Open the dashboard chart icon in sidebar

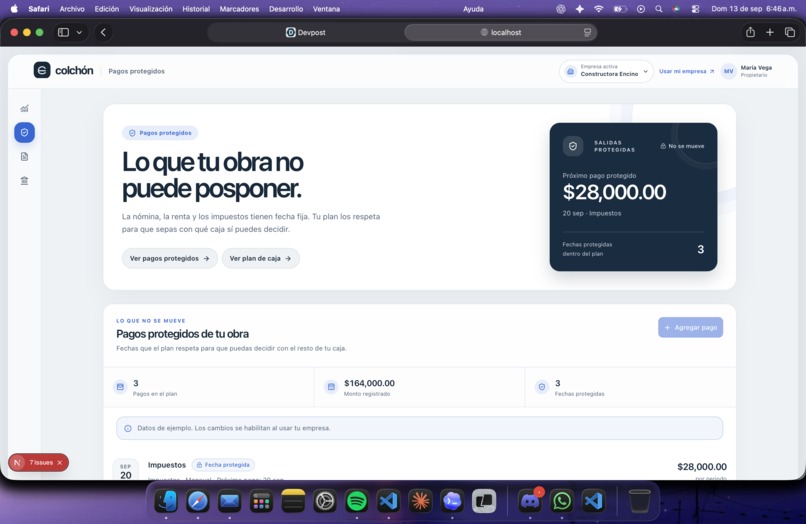pyautogui.click(x=24, y=109)
